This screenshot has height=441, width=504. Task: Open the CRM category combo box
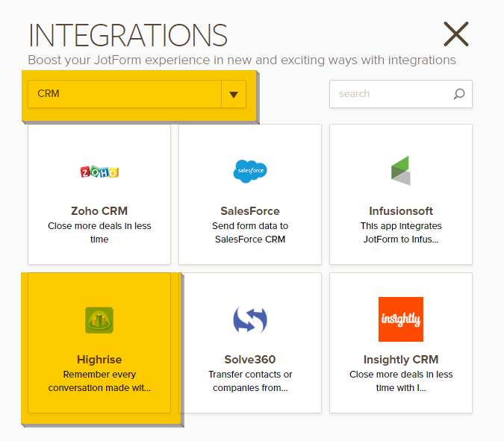[x=125, y=95]
